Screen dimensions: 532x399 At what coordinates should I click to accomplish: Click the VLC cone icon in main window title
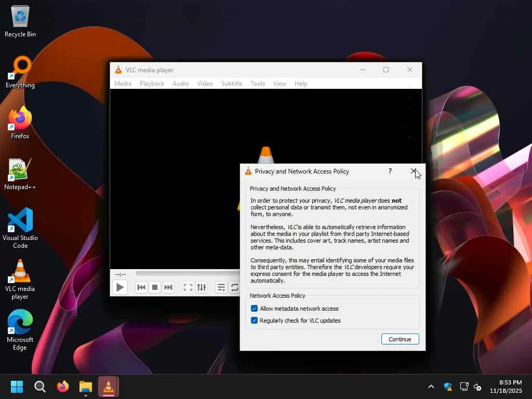pos(118,70)
